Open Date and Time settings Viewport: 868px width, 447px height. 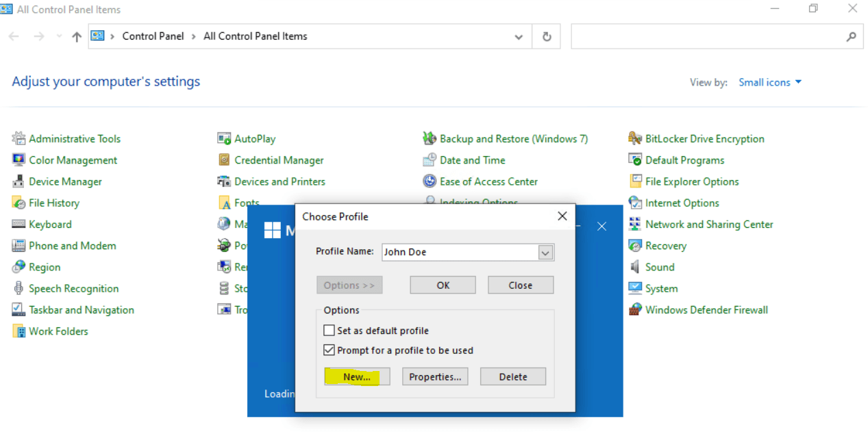tap(471, 159)
